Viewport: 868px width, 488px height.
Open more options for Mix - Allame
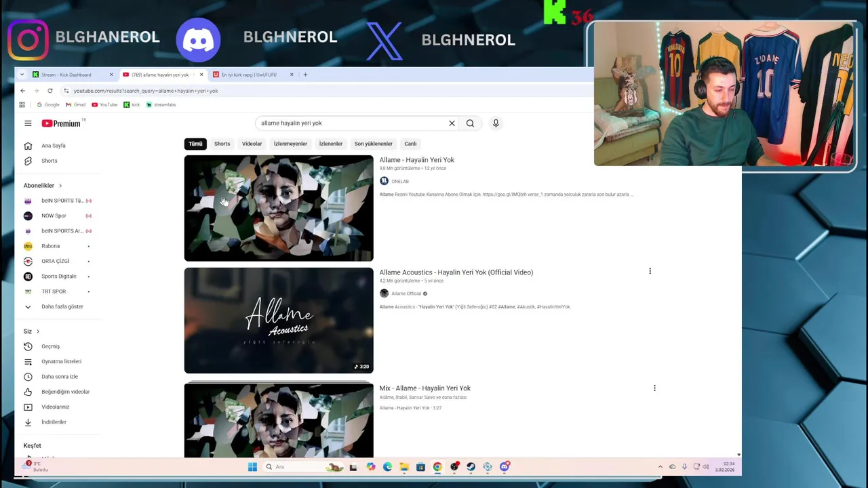pos(654,388)
